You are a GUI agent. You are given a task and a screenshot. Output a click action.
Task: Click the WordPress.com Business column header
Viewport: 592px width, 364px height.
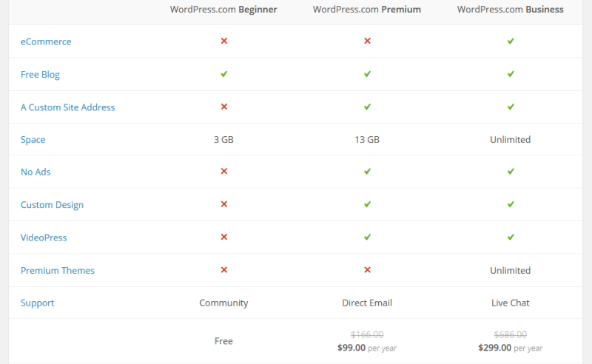pyautogui.click(x=510, y=10)
